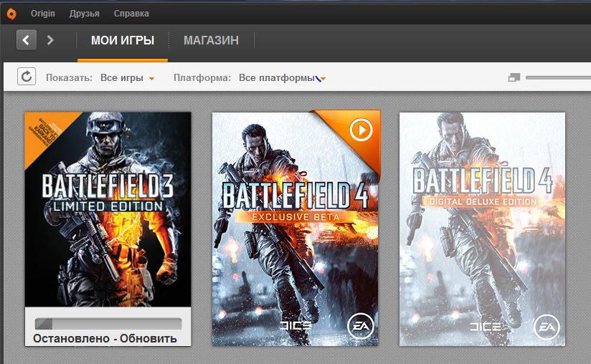Switch to the МОИ ИГРЫ tab
The height and width of the screenshot is (364, 591).
[123, 40]
